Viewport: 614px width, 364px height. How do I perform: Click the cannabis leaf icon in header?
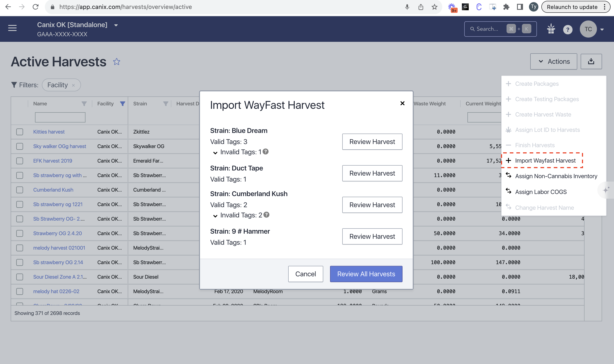pyautogui.click(x=551, y=29)
